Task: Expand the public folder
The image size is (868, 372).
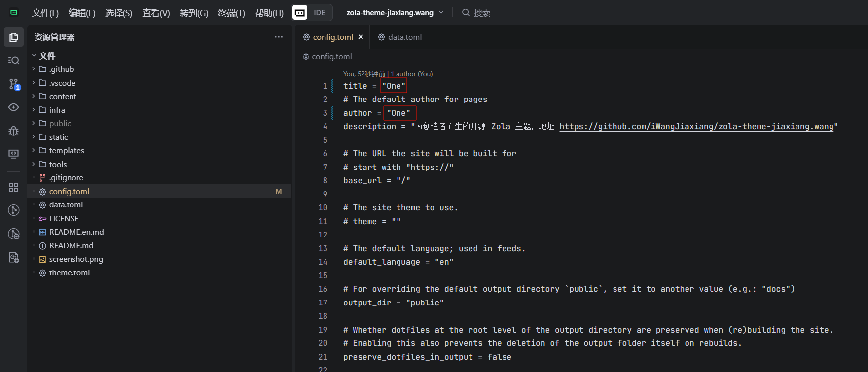Action: pyautogui.click(x=34, y=123)
